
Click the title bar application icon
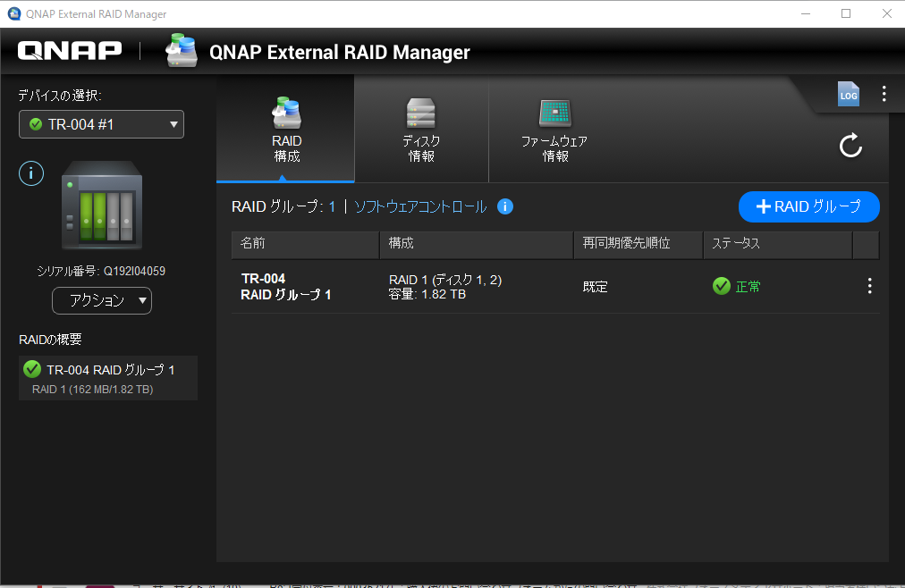pos(13,13)
